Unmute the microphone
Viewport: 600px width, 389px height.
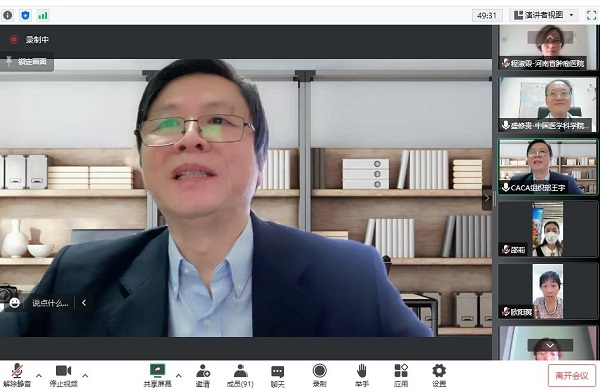pyautogui.click(x=17, y=375)
